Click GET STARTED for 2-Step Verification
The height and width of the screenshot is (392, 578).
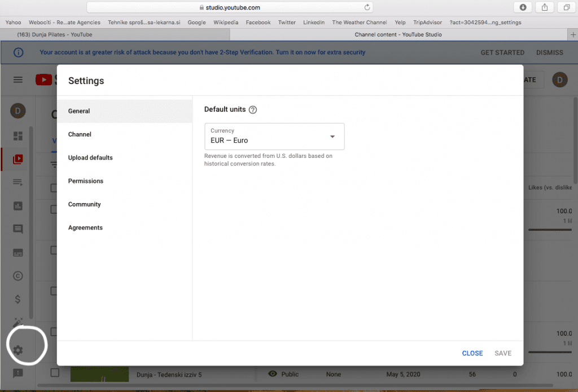click(502, 52)
